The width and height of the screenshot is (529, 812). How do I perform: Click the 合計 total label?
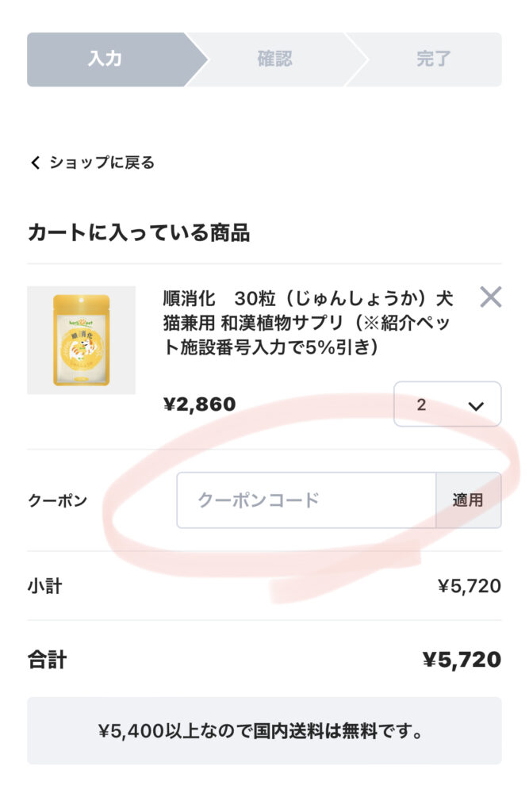pyautogui.click(x=47, y=660)
